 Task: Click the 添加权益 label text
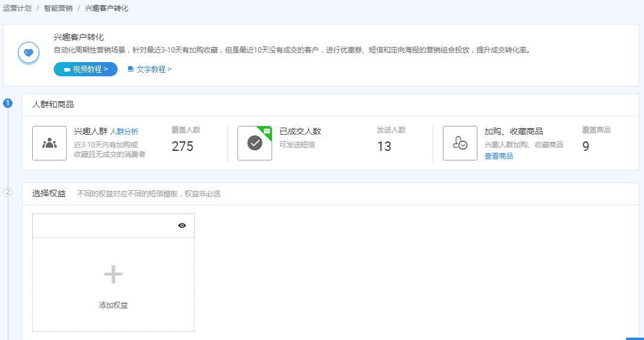(113, 305)
